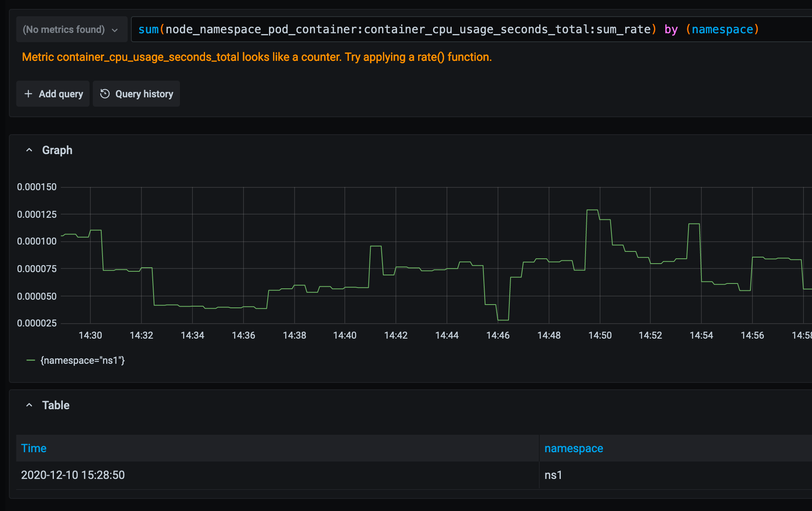The height and width of the screenshot is (511, 812).
Task: Sort table by the namespace column
Action: 573,448
